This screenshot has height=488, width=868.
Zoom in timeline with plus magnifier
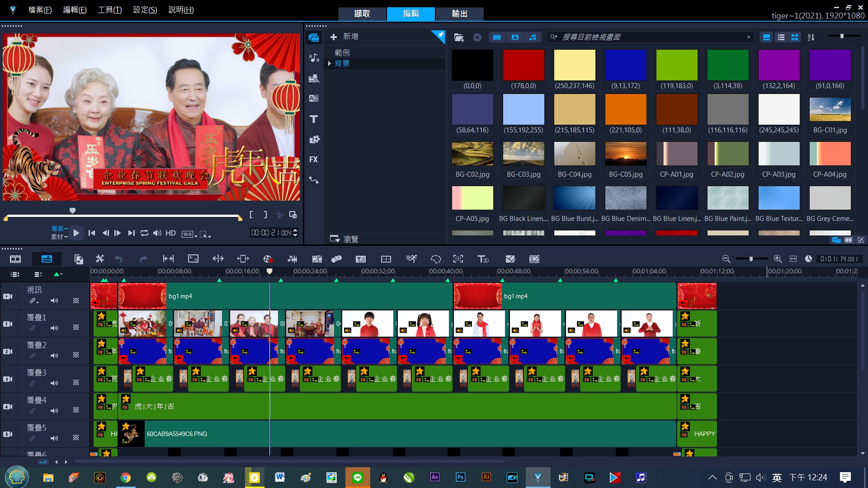click(778, 259)
